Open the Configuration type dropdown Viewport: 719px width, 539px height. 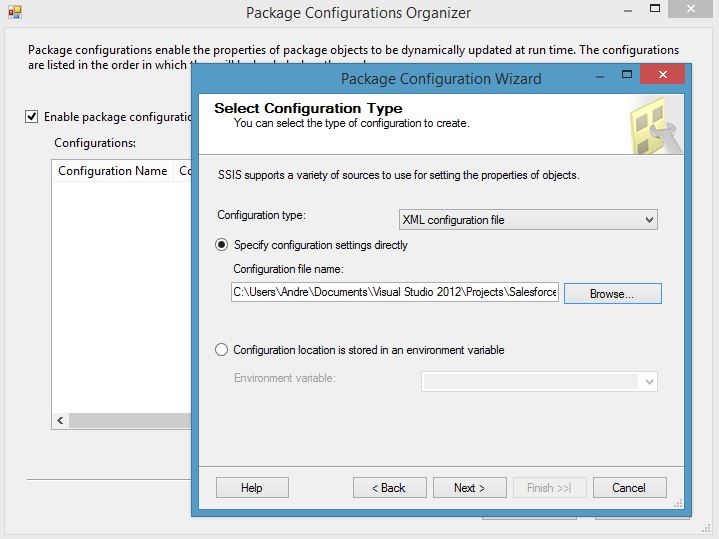pyautogui.click(x=527, y=220)
